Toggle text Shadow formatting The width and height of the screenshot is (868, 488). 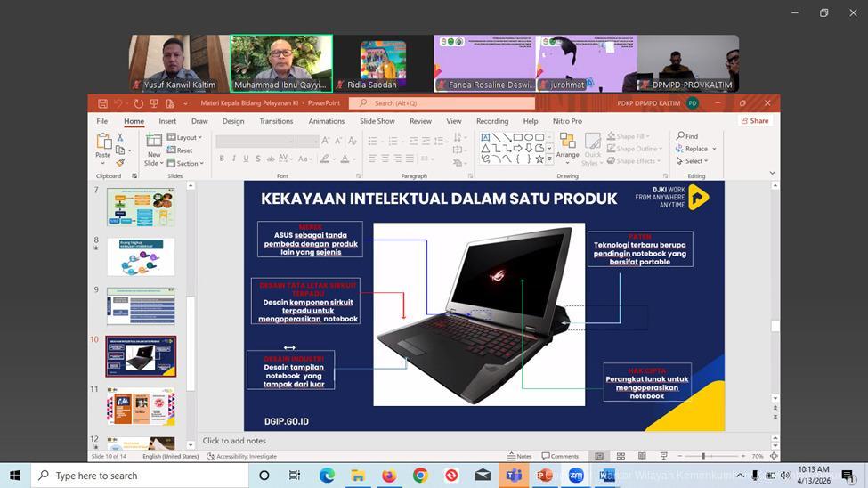click(258, 159)
